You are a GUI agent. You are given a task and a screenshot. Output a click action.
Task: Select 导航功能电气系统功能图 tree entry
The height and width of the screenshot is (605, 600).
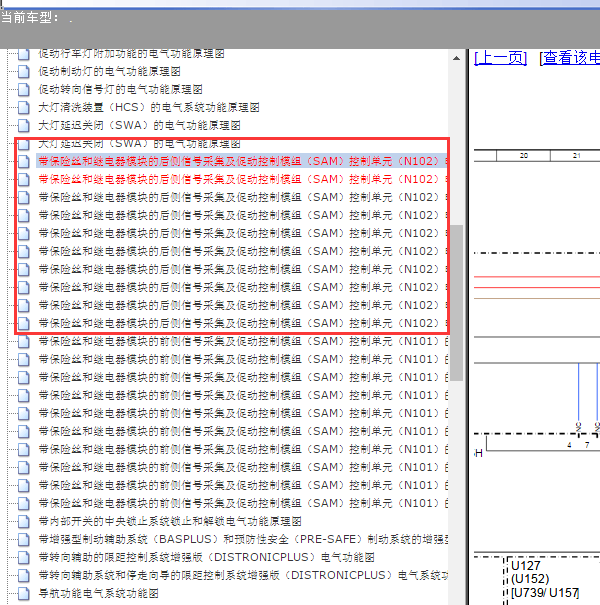click(98, 593)
